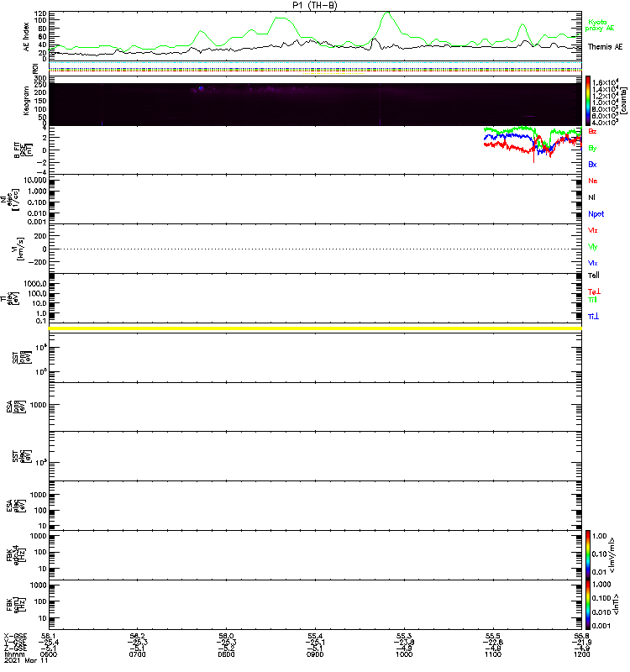Select the blue 'Bx' legend entry
Screen dimensions: 630x672
click(x=592, y=164)
